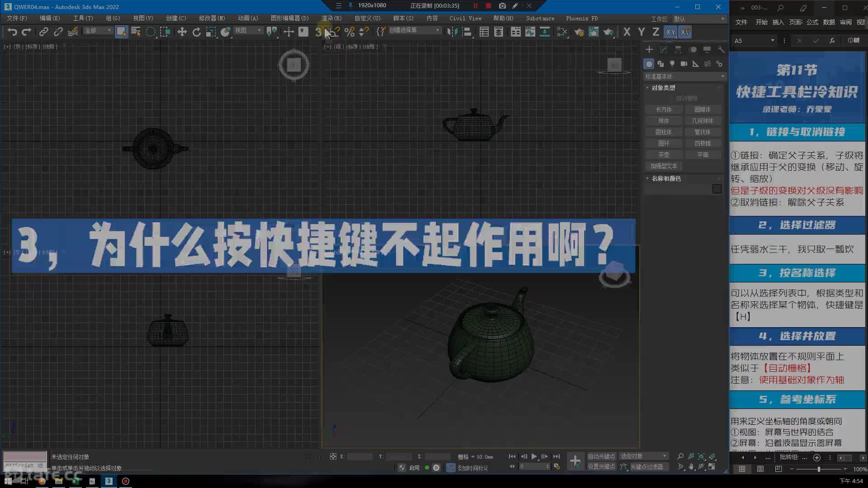Click the circular selection region icon
868x488 pixels.
tap(151, 32)
